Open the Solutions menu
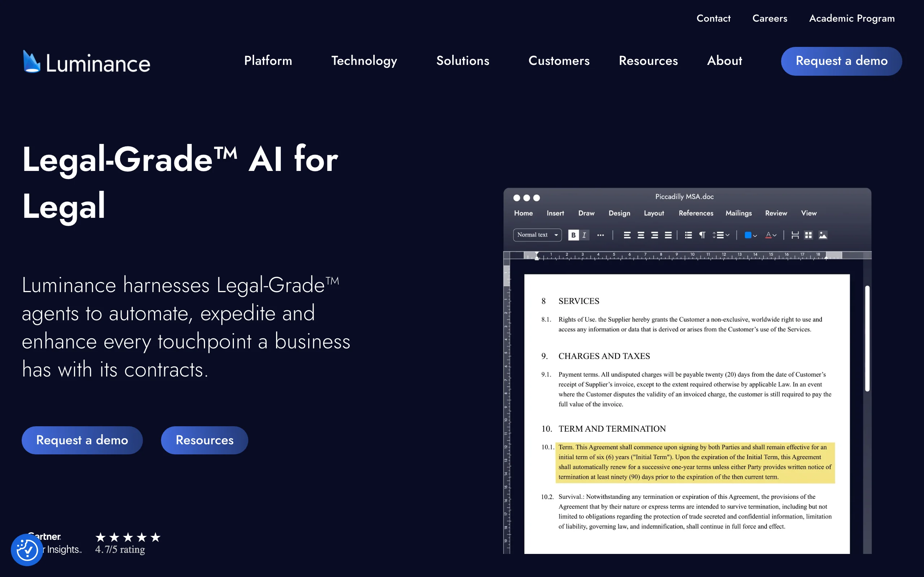The height and width of the screenshot is (577, 924). [x=462, y=61]
